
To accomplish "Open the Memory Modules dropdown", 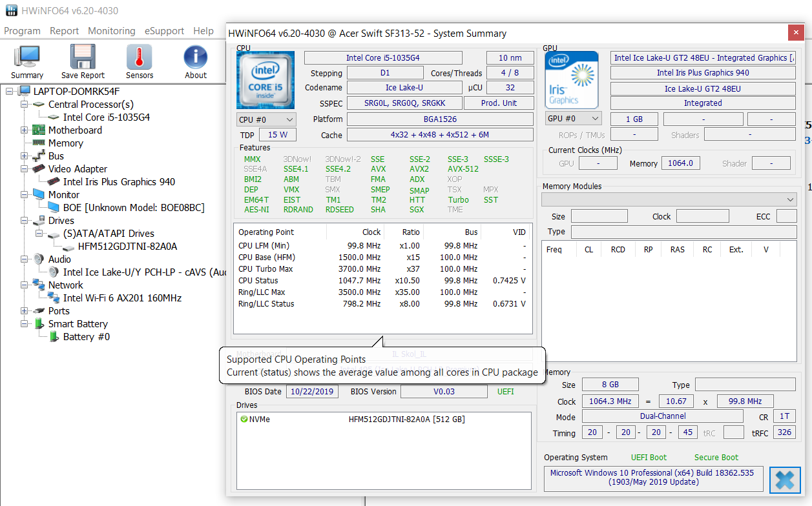I will [x=669, y=199].
